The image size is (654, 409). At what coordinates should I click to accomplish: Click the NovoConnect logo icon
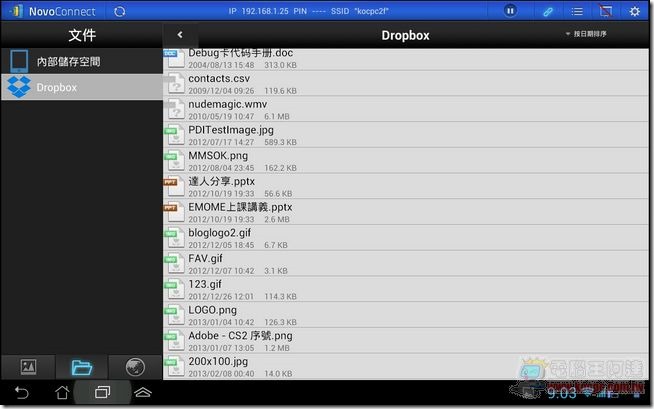tap(16, 11)
